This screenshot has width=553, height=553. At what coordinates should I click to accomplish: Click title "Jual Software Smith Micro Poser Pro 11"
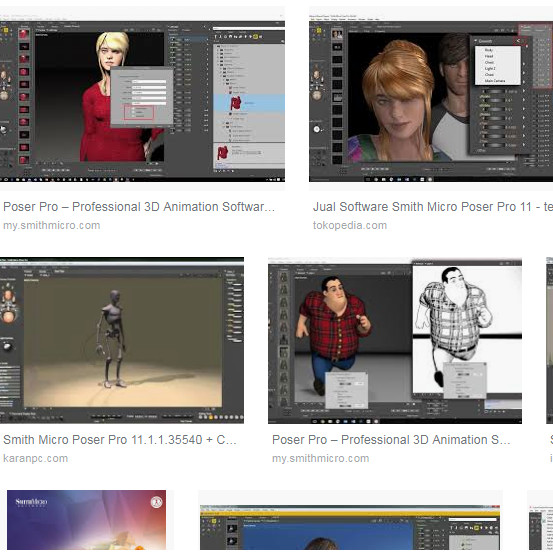point(422,207)
